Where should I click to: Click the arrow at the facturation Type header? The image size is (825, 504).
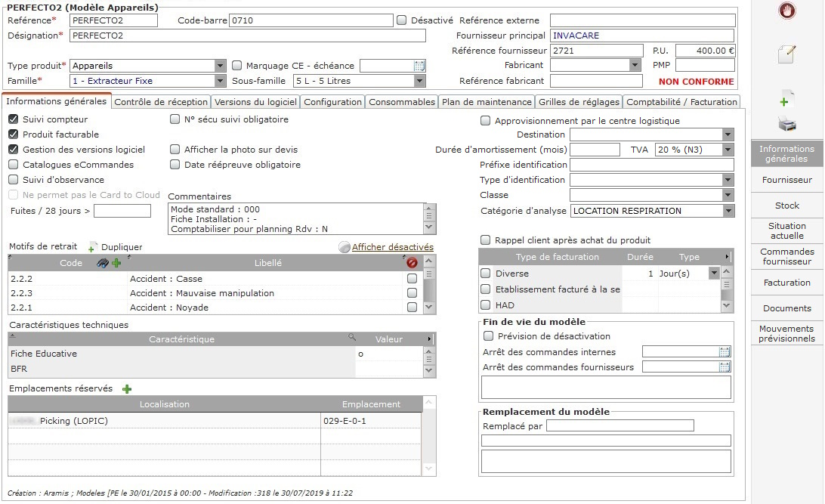pyautogui.click(x=727, y=257)
